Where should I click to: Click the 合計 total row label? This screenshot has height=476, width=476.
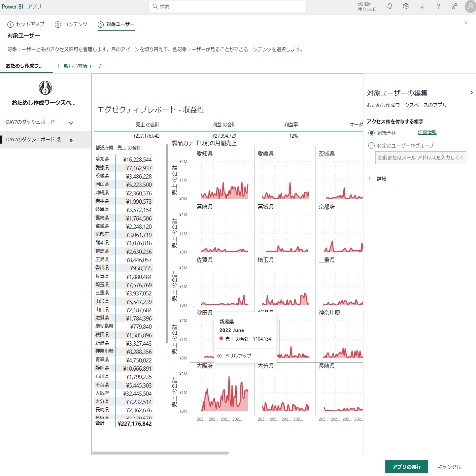(100, 423)
